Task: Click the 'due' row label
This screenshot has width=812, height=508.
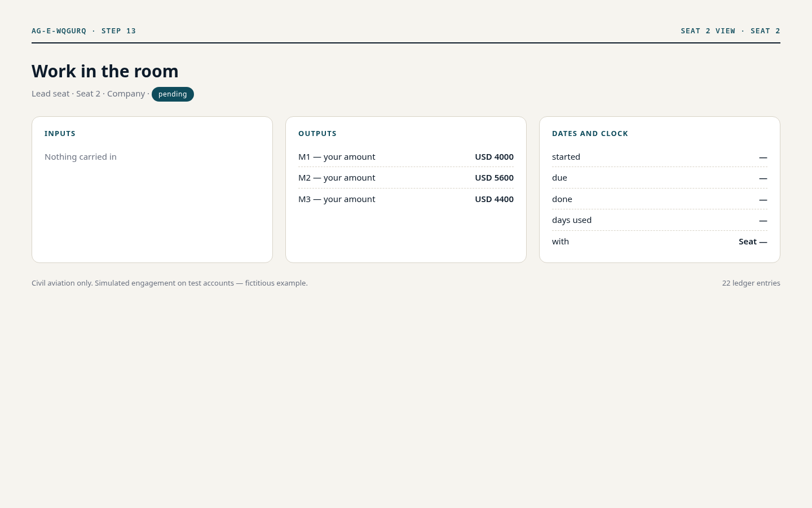Action: pyautogui.click(x=559, y=178)
